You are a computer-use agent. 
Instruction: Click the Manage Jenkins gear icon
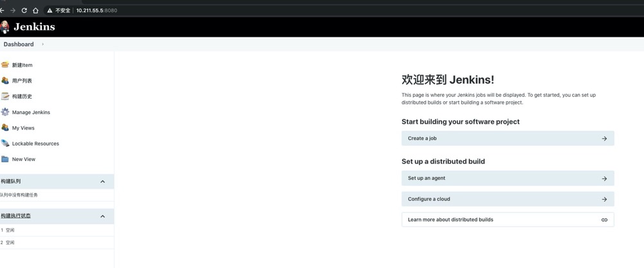point(5,112)
